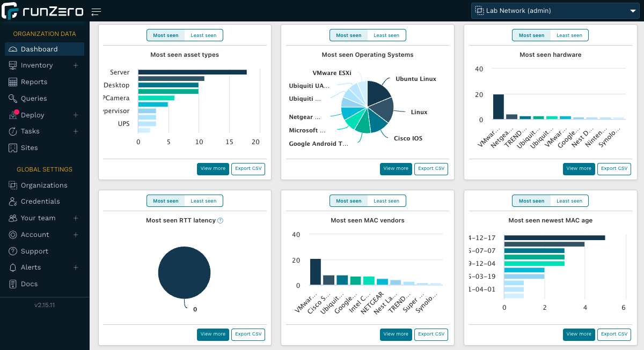Viewport: 644px width, 350px height.
Task: Click View more under hardware chart
Action: pyautogui.click(x=579, y=168)
